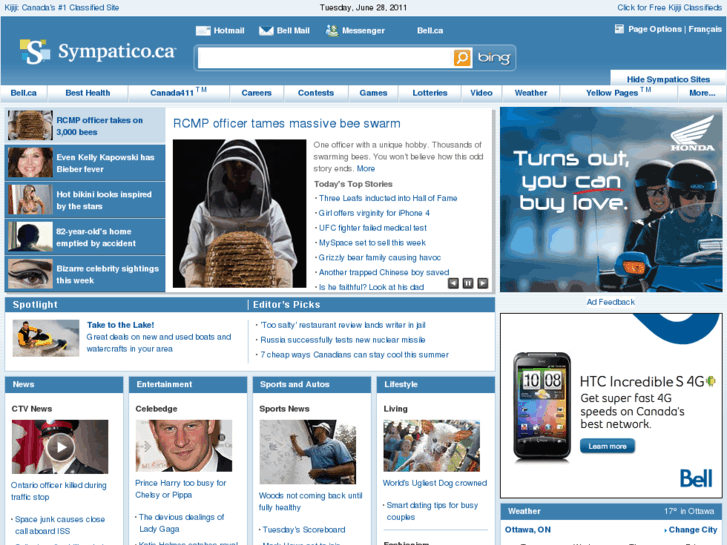Click Ad Feedback link
The width and height of the screenshot is (727, 545).
[x=611, y=302]
